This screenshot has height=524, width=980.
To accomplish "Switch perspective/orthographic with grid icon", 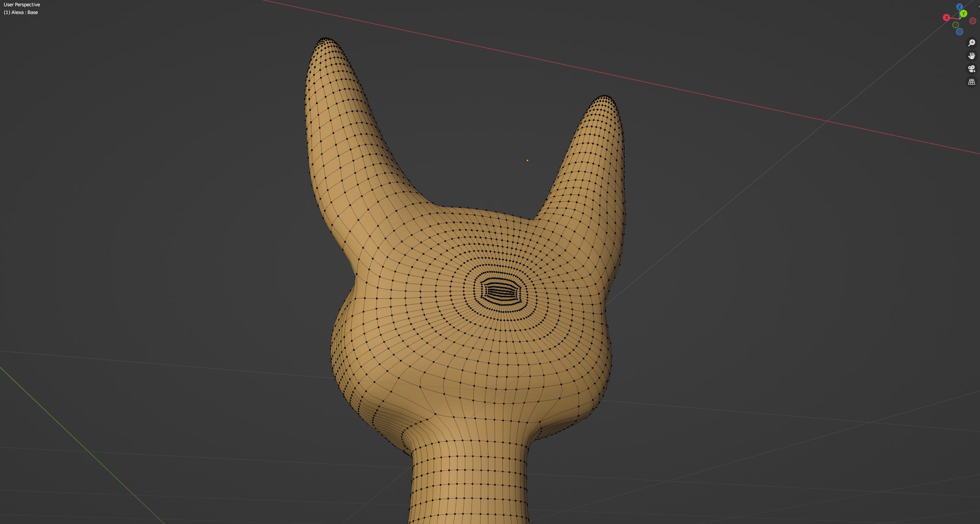I will [x=971, y=82].
